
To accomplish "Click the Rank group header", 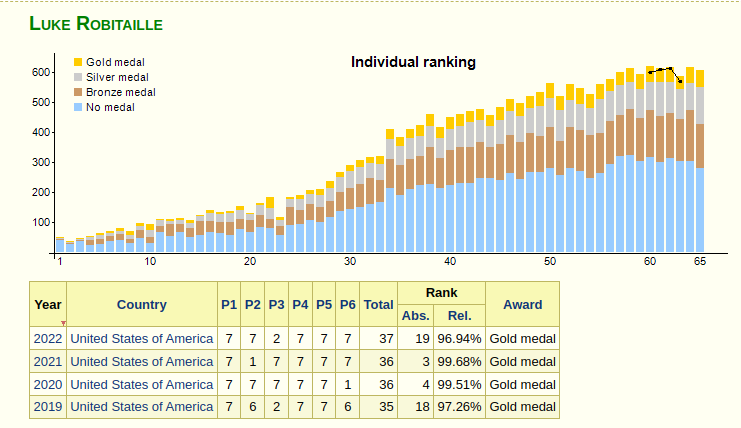I will tap(441, 293).
